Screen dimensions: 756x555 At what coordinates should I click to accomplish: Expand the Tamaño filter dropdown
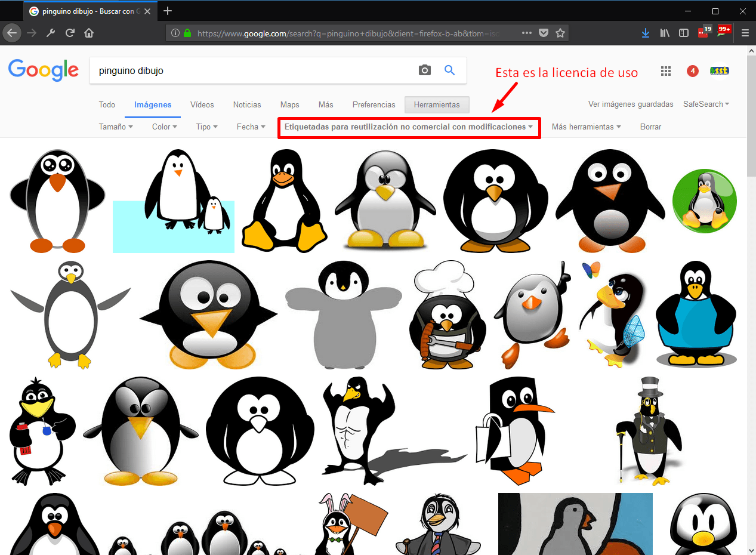coord(116,127)
